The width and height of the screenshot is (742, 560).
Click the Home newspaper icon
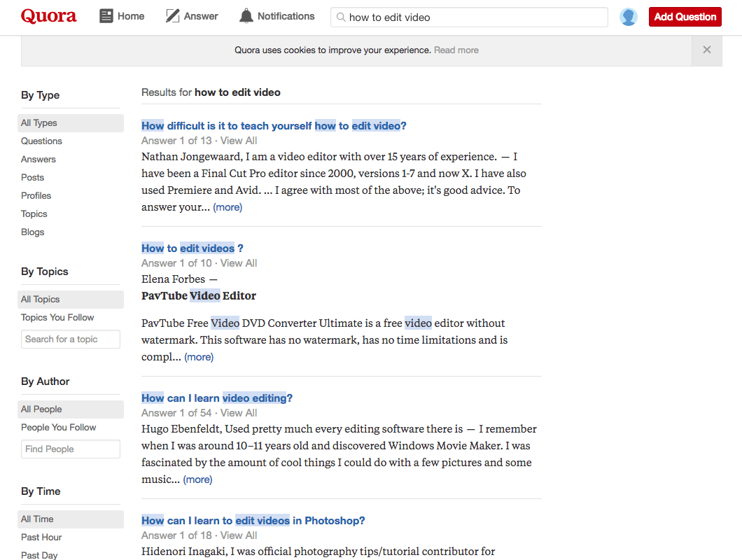106,16
